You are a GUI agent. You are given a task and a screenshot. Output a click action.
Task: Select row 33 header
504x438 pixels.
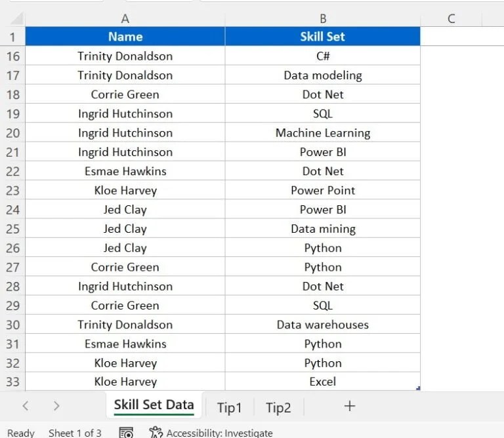12,382
